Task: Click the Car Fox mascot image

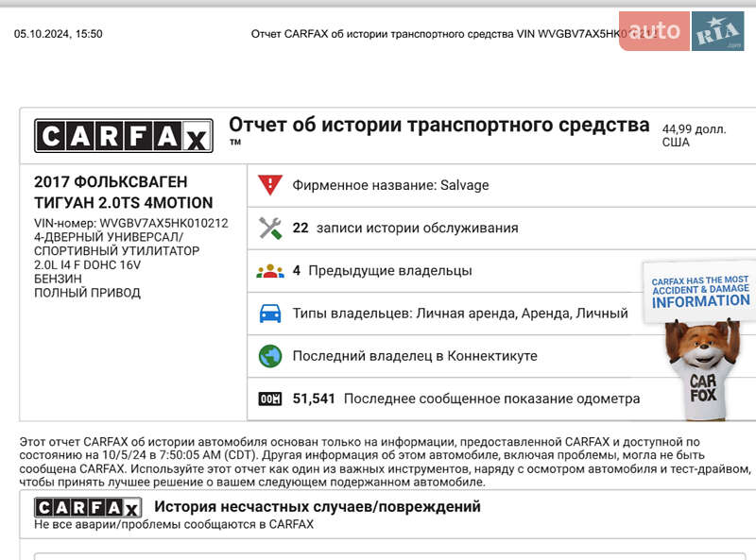Action: coord(703,368)
